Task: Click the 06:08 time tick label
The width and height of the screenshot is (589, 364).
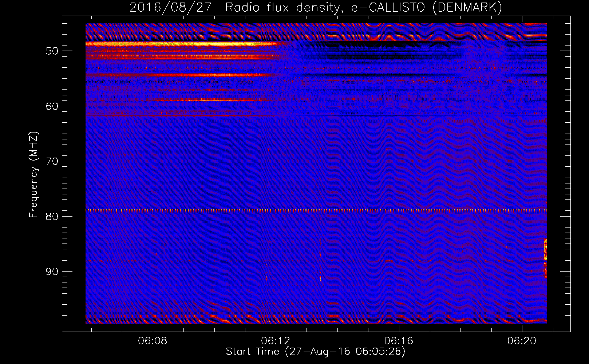Action: click(153, 341)
